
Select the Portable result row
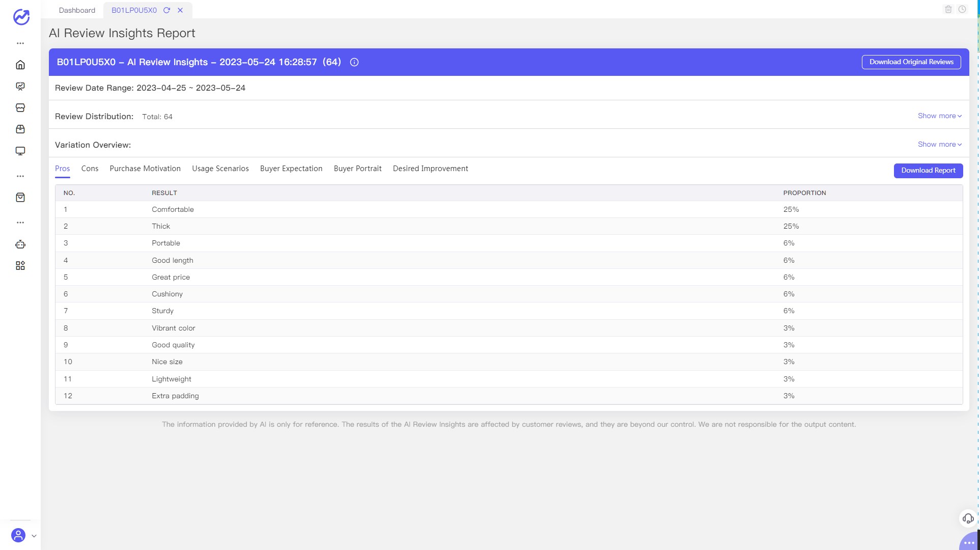pos(509,243)
